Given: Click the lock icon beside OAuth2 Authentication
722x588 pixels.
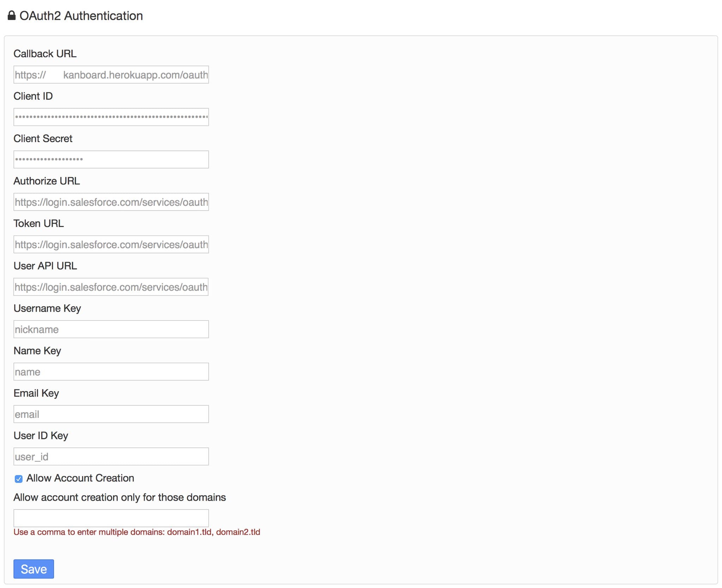Looking at the screenshot, I should [11, 16].
